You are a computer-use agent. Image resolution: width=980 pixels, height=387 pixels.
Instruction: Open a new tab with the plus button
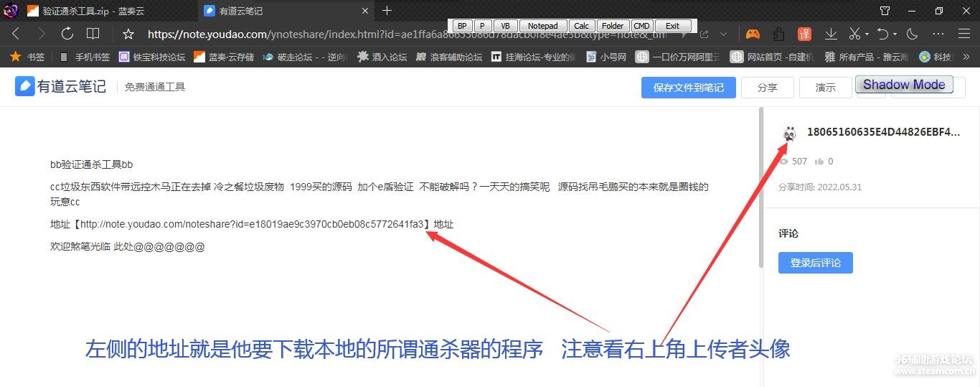tap(387, 11)
